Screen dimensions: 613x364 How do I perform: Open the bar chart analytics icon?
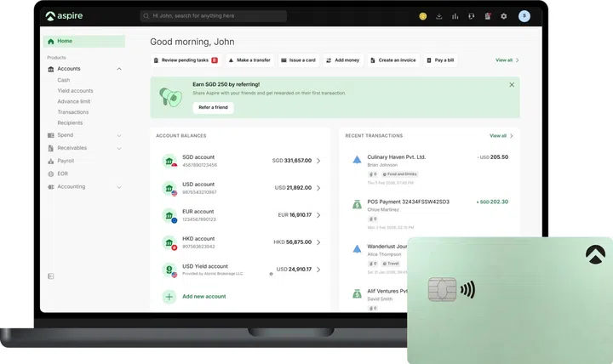[455, 16]
